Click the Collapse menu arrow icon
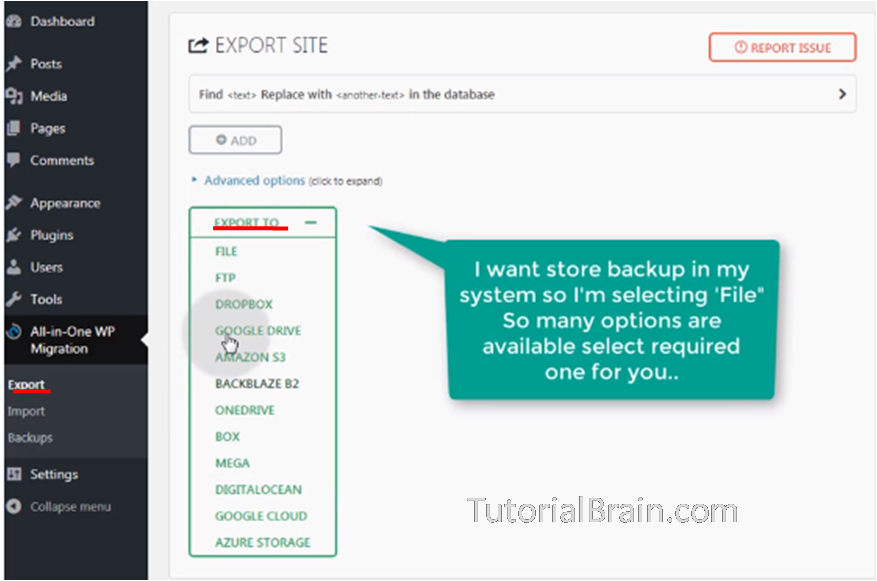 [14, 506]
